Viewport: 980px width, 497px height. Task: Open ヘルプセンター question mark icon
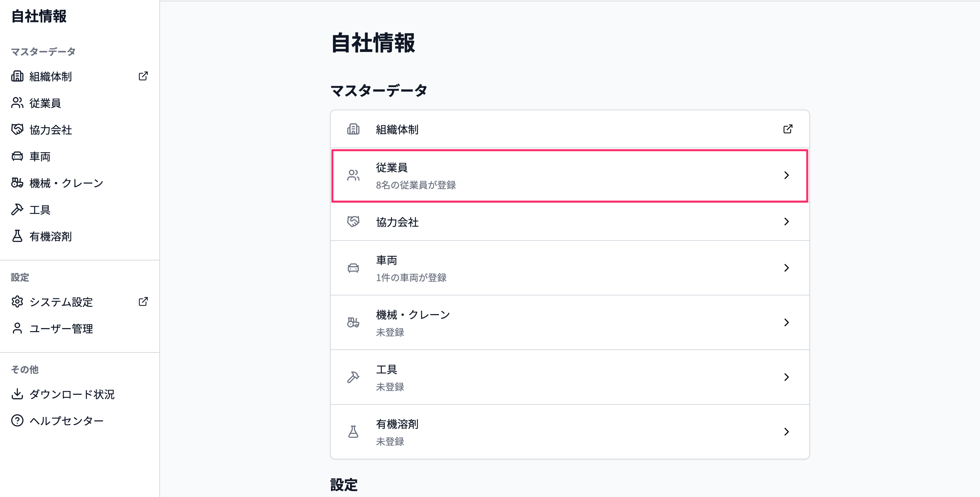point(17,421)
